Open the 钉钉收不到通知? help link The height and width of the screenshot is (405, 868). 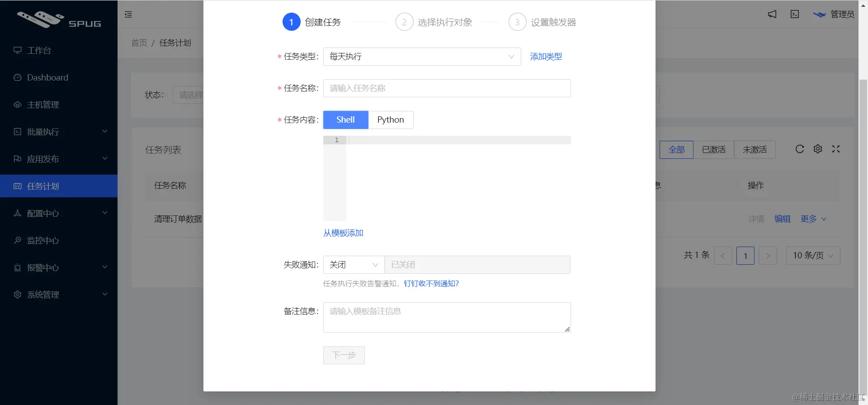pos(431,284)
